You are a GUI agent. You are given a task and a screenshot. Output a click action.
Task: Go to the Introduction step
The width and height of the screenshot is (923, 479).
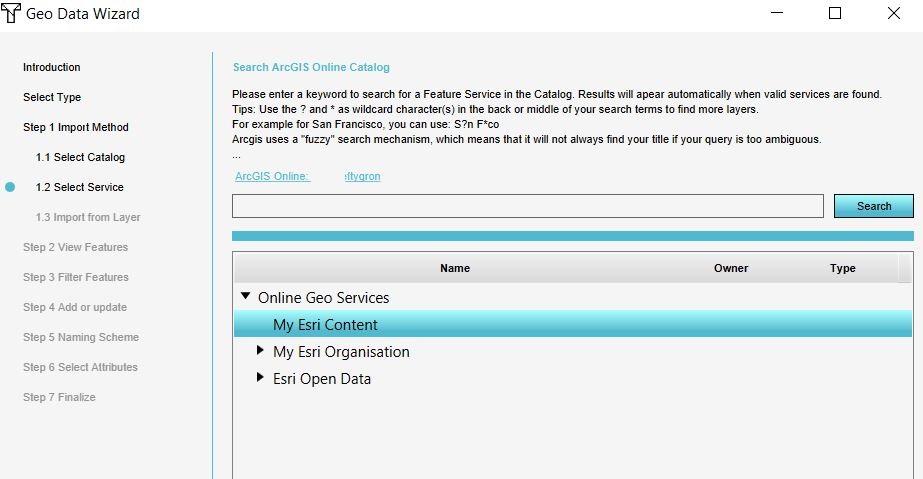[52, 67]
